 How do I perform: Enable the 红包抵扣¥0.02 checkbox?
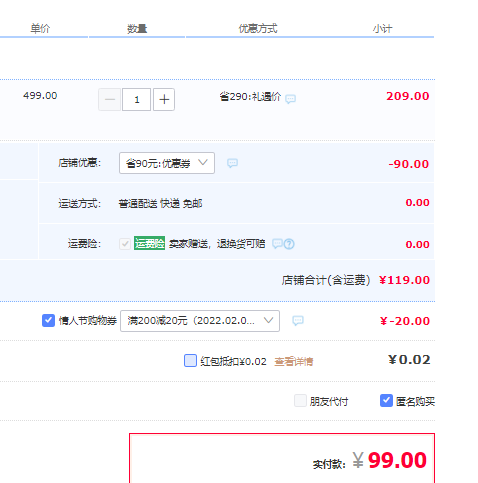point(190,361)
